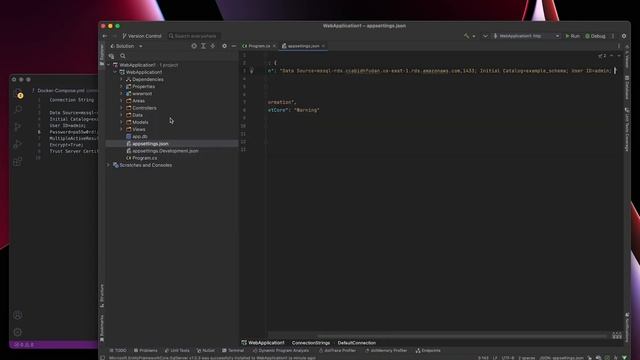Switch to the Program.cs editor tab

tap(259, 46)
